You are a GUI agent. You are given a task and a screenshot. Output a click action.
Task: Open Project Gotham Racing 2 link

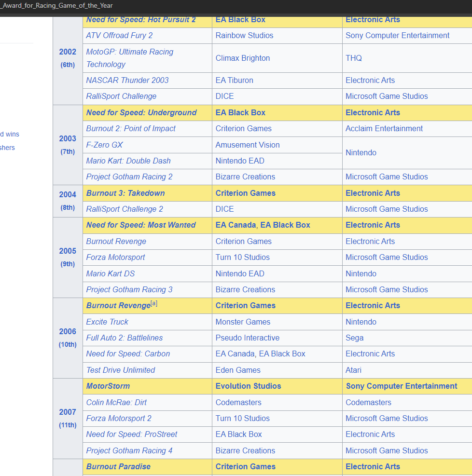tap(129, 177)
